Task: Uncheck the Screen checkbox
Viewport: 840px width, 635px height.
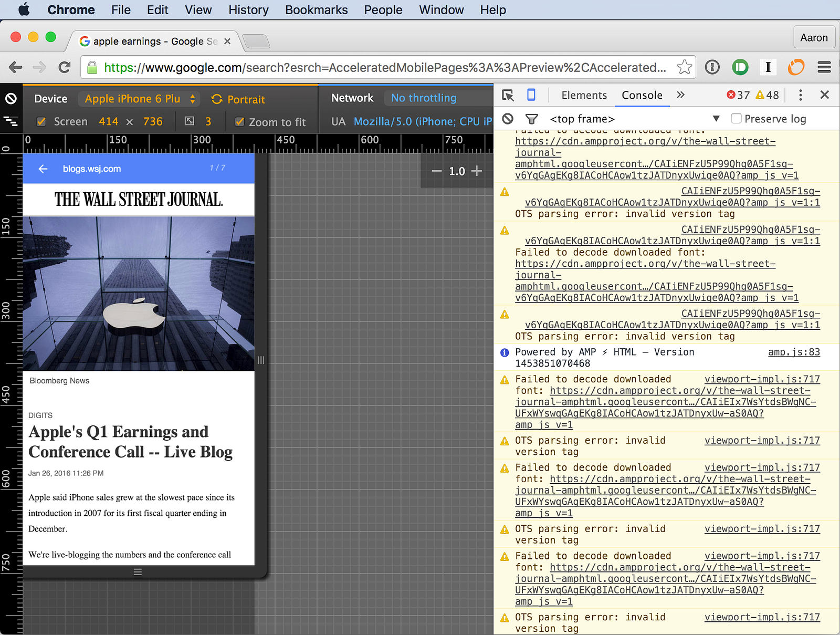Action: tap(41, 122)
